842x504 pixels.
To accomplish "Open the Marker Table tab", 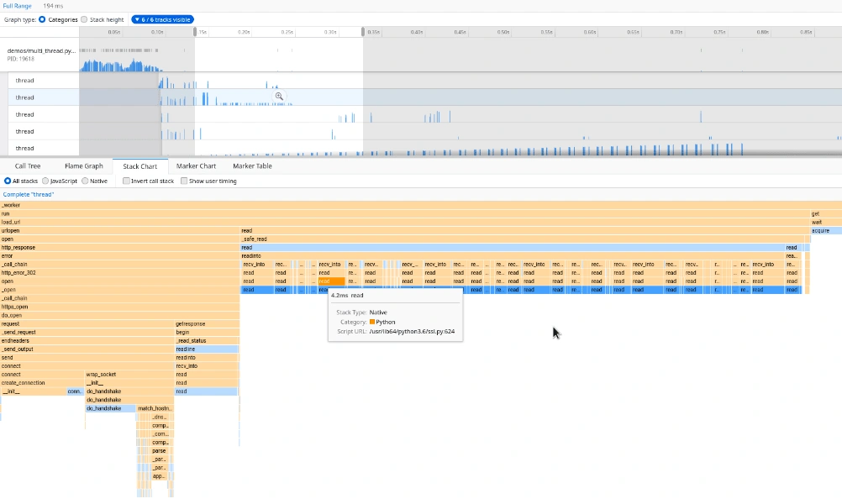I will (252, 165).
